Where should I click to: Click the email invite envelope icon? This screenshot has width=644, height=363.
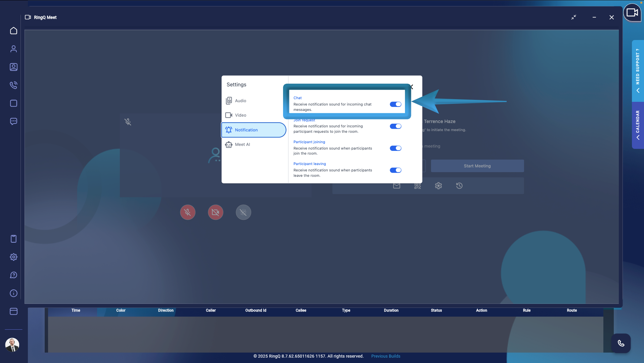[397, 186]
